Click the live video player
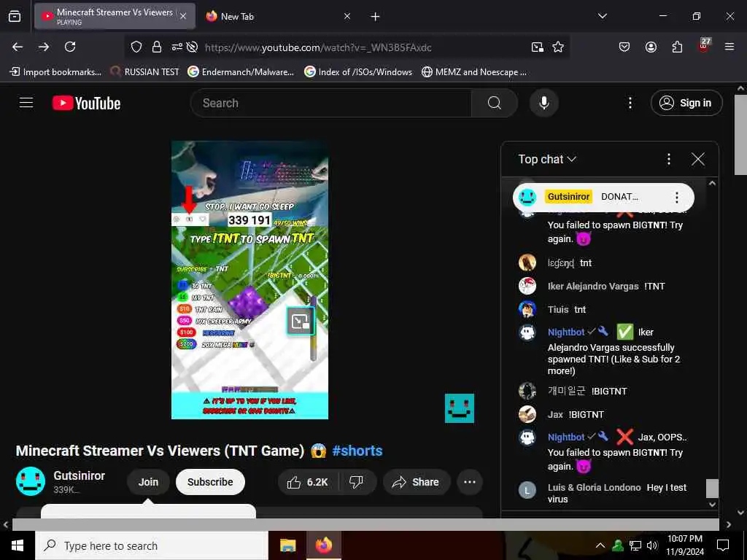The image size is (747, 560). (249, 280)
